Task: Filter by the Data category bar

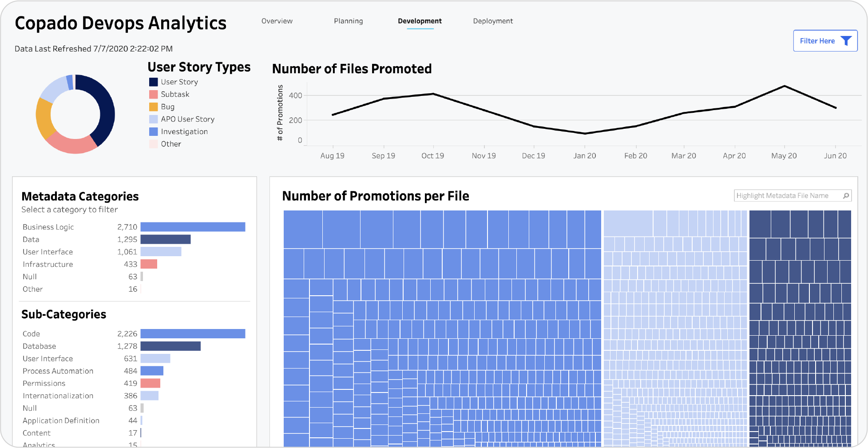Action: pos(166,239)
